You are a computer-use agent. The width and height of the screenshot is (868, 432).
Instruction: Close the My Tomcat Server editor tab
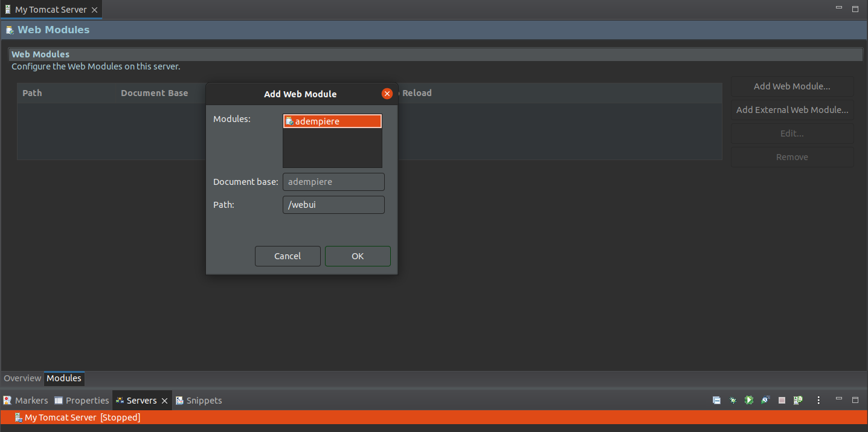click(x=94, y=10)
